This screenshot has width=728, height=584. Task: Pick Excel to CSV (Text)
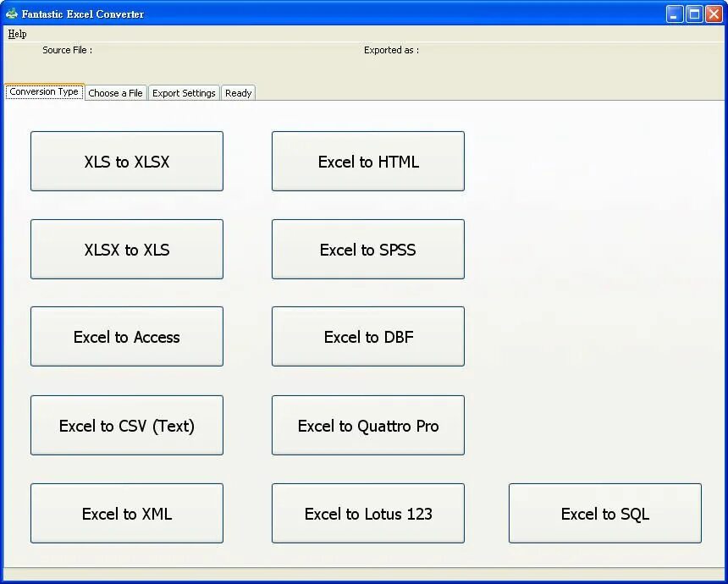pos(127,425)
